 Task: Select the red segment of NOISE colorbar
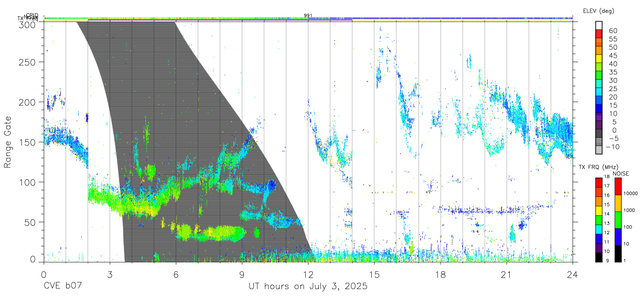(617, 186)
